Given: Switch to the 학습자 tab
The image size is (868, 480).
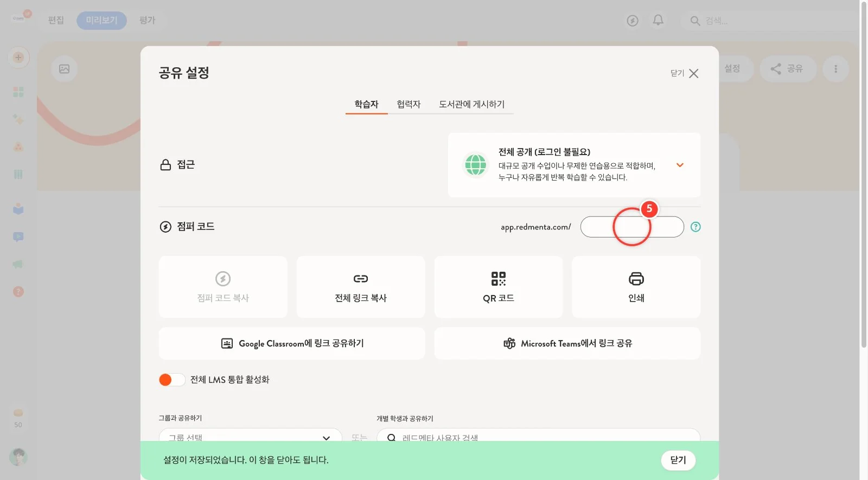Looking at the screenshot, I should (x=366, y=104).
